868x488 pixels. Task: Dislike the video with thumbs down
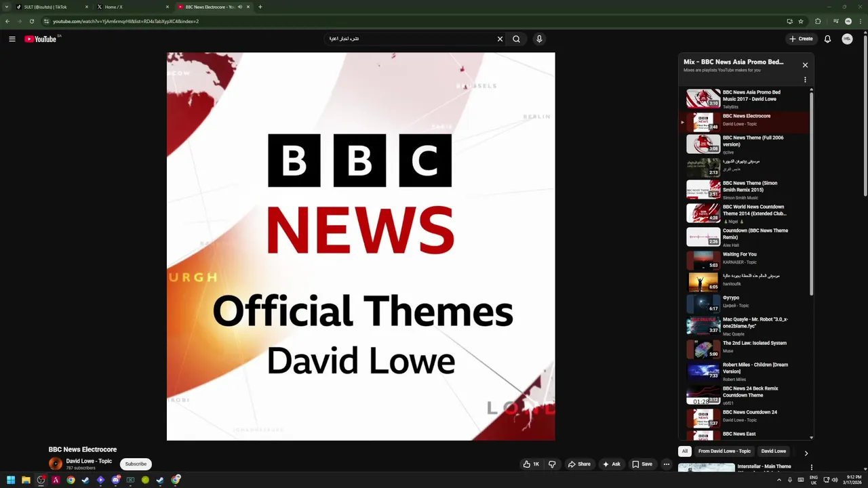pyautogui.click(x=552, y=464)
